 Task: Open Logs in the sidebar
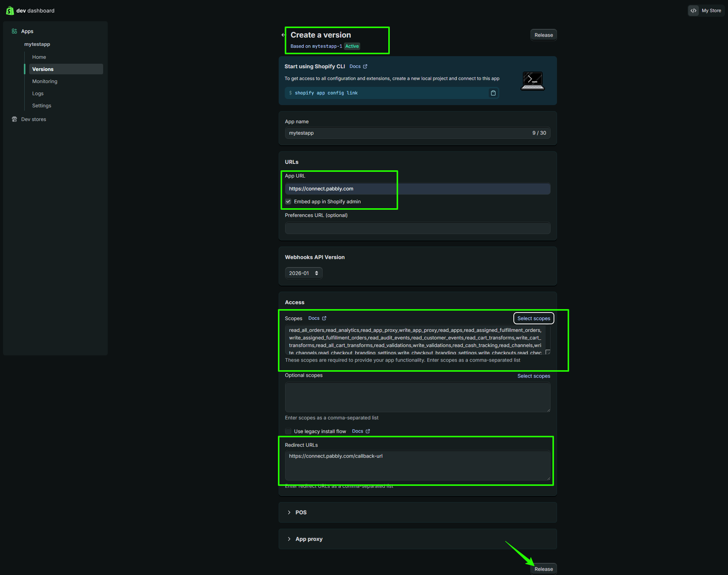click(38, 93)
